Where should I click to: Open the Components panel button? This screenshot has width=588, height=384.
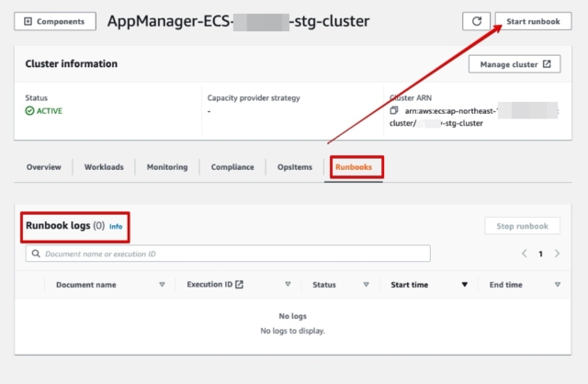55,21
